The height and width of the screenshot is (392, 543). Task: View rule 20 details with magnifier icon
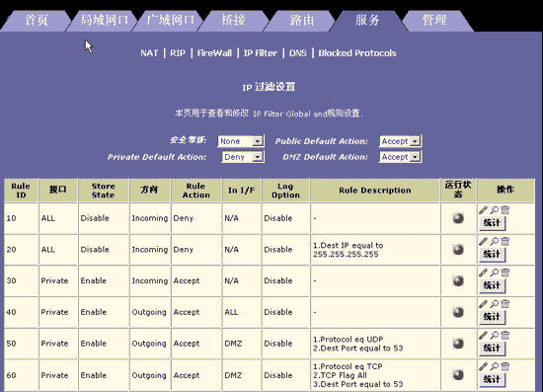pyautogui.click(x=495, y=241)
